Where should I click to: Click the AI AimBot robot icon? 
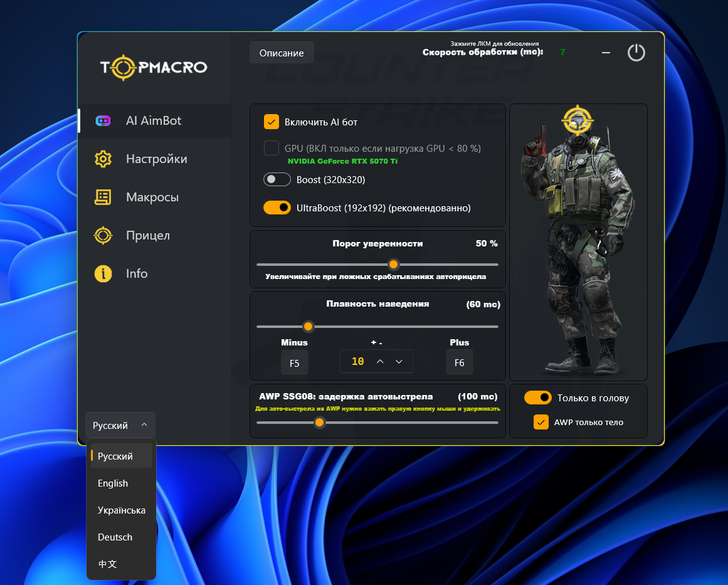coord(103,121)
